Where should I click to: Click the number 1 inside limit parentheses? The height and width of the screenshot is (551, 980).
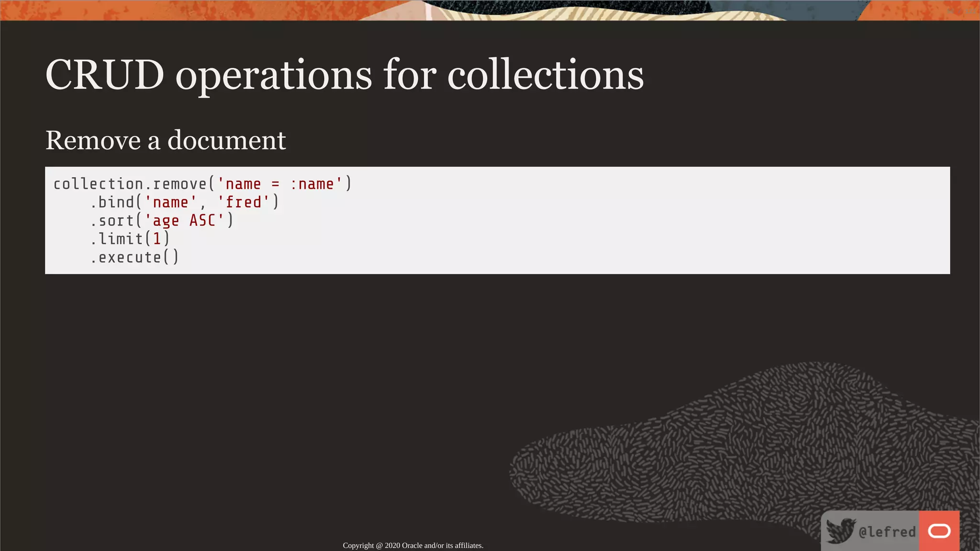click(156, 239)
